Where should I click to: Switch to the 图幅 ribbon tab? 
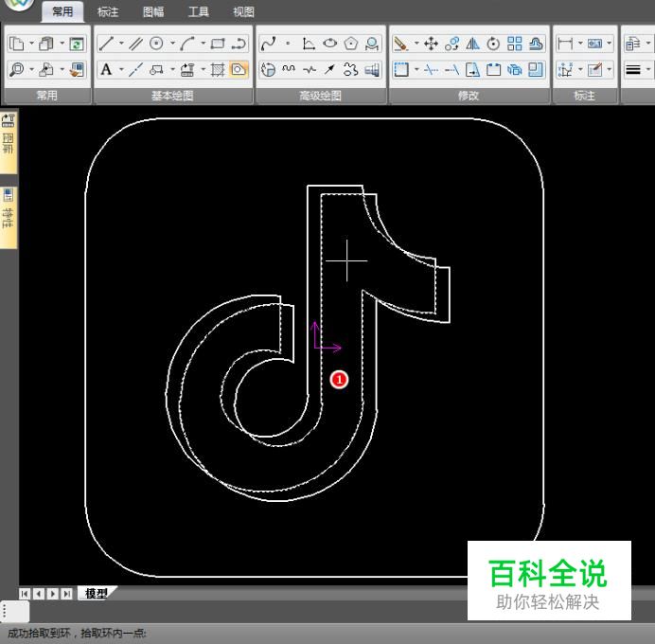click(153, 11)
